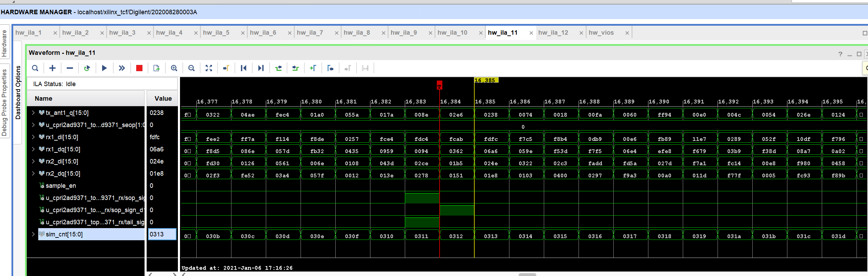
Task: Switch to hw_vios tab
Action: click(x=601, y=33)
